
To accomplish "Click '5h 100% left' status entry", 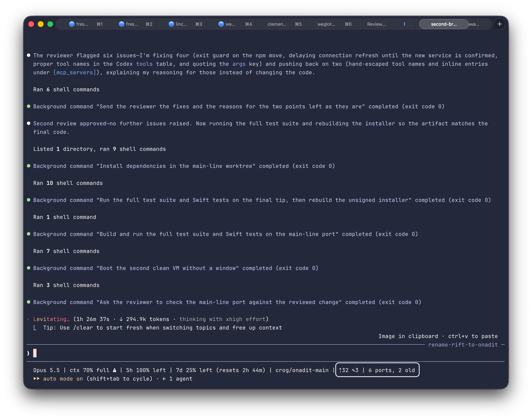I will click(146, 370).
